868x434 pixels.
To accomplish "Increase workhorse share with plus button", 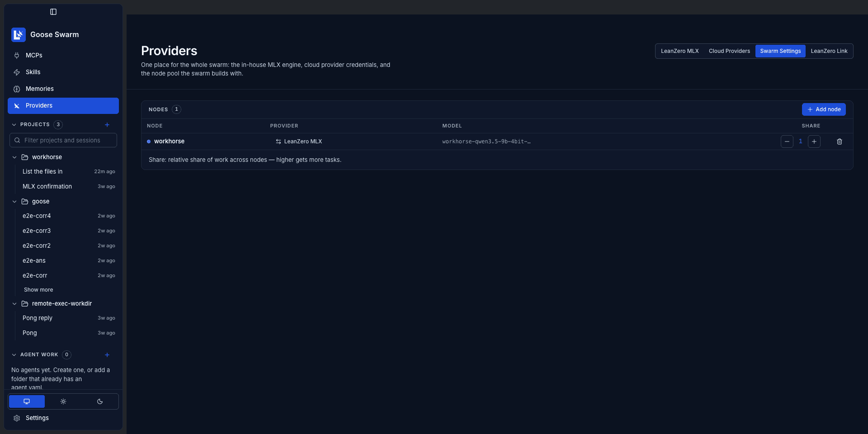I will (814, 142).
